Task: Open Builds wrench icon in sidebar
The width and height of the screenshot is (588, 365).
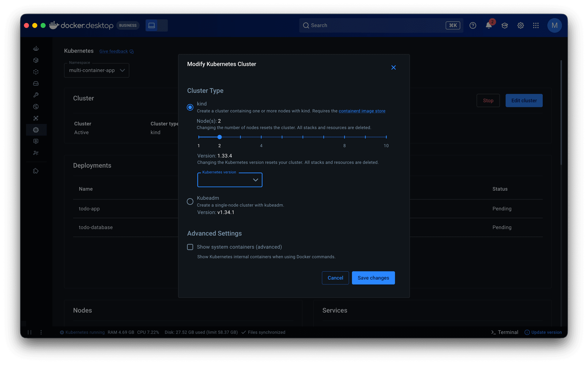Action: coord(36,95)
